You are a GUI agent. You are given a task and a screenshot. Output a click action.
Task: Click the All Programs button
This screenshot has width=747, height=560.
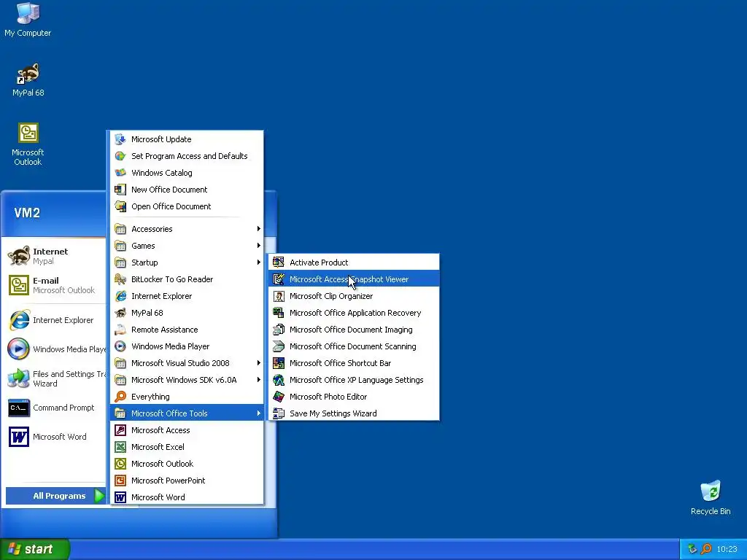click(55, 496)
